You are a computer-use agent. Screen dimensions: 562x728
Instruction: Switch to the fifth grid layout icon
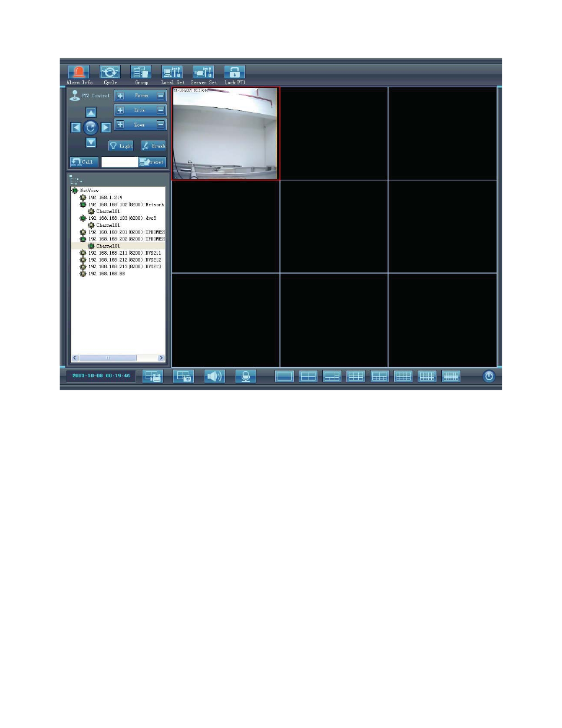(380, 376)
